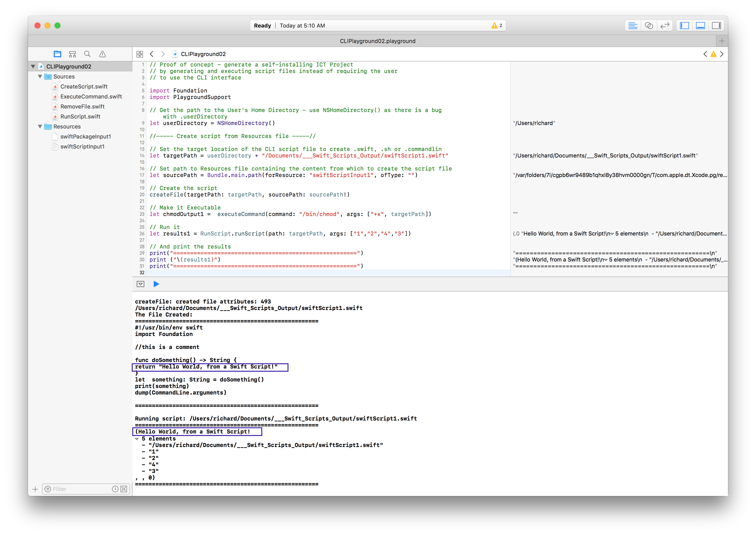Add a new tab with plus button
This screenshot has width=756, height=536.
(x=722, y=41)
